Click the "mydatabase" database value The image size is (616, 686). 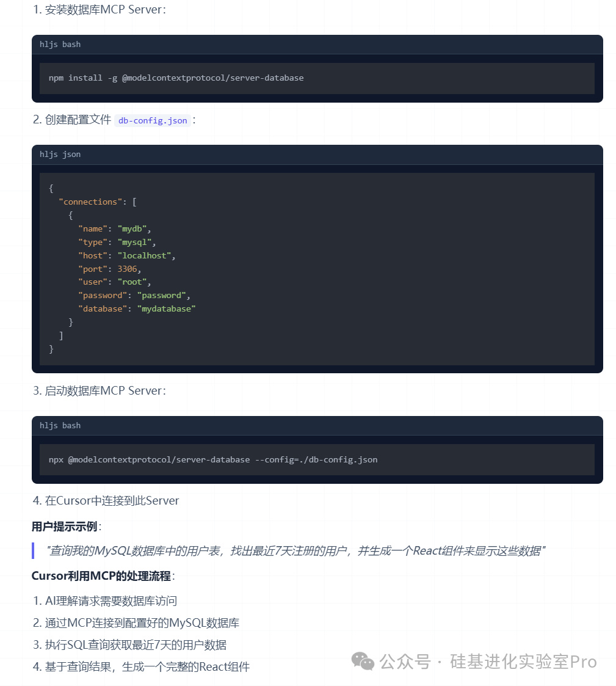coord(166,309)
